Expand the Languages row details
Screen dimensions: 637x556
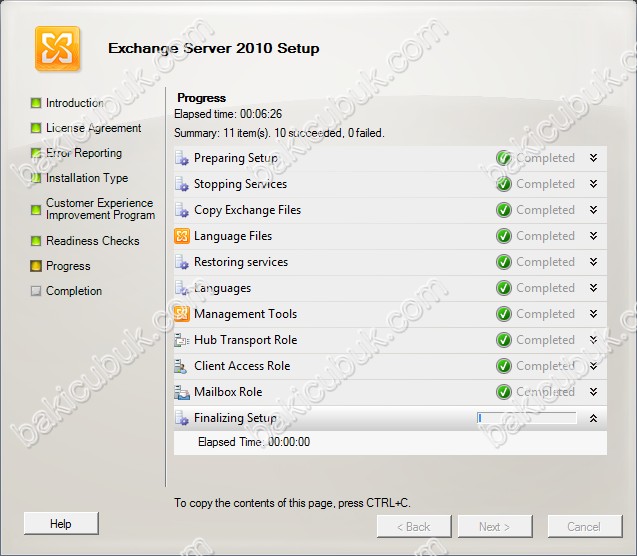pos(594,288)
